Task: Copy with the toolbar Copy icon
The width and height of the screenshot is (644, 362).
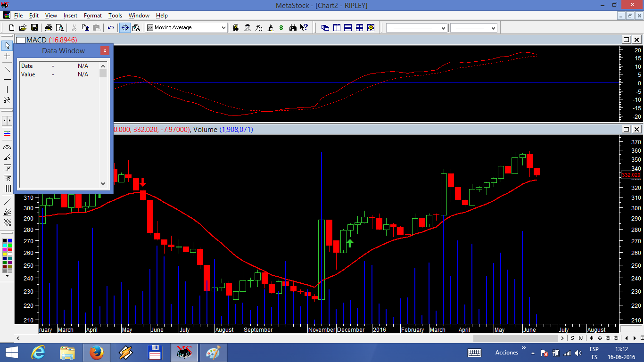Action: click(85, 27)
